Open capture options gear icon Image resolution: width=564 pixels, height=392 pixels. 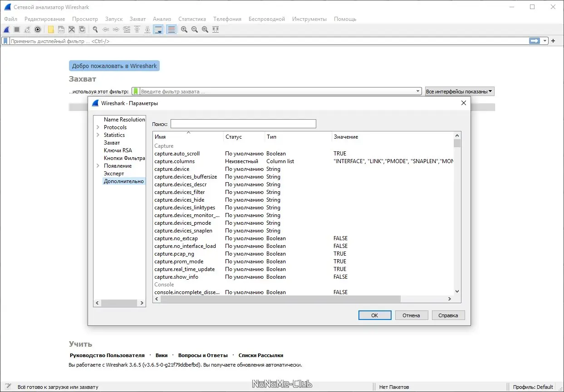[38, 29]
